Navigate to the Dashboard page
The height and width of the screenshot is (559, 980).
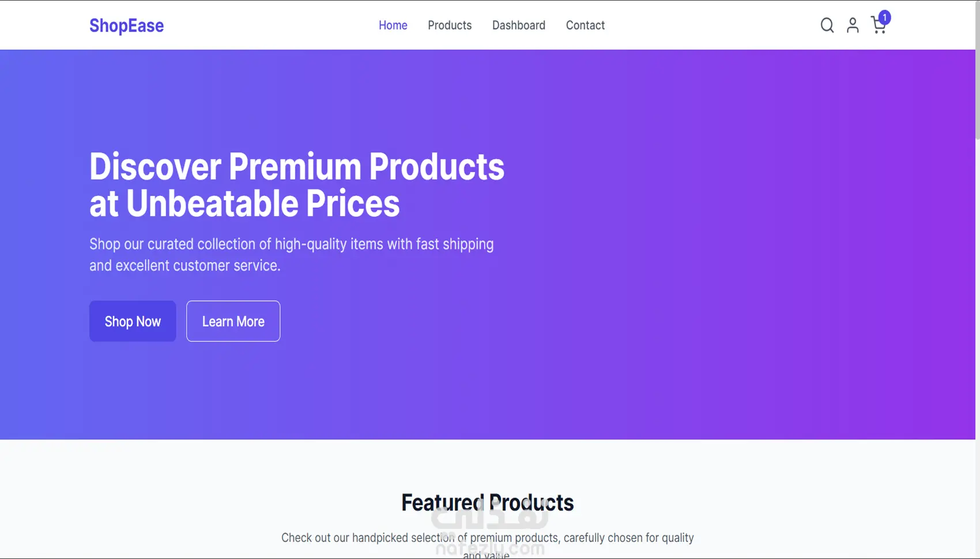point(518,25)
